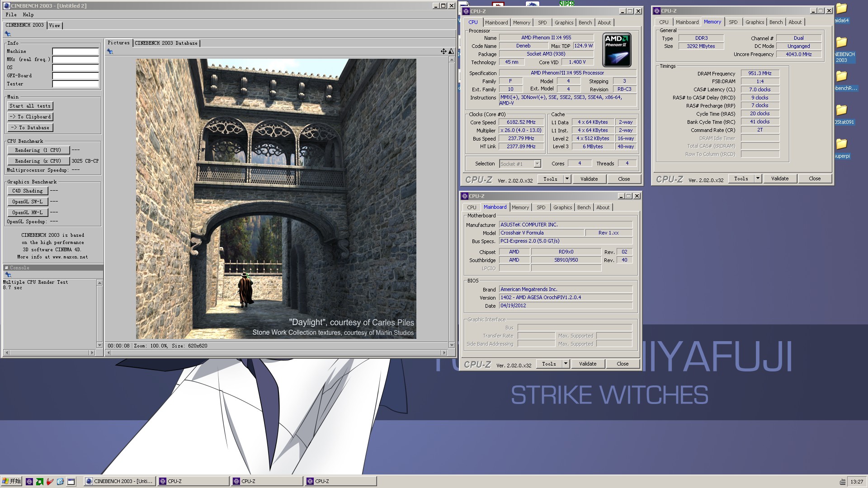Switch to CINEBENCH 2003 from the taskbar
The height and width of the screenshot is (488, 868).
119,481
